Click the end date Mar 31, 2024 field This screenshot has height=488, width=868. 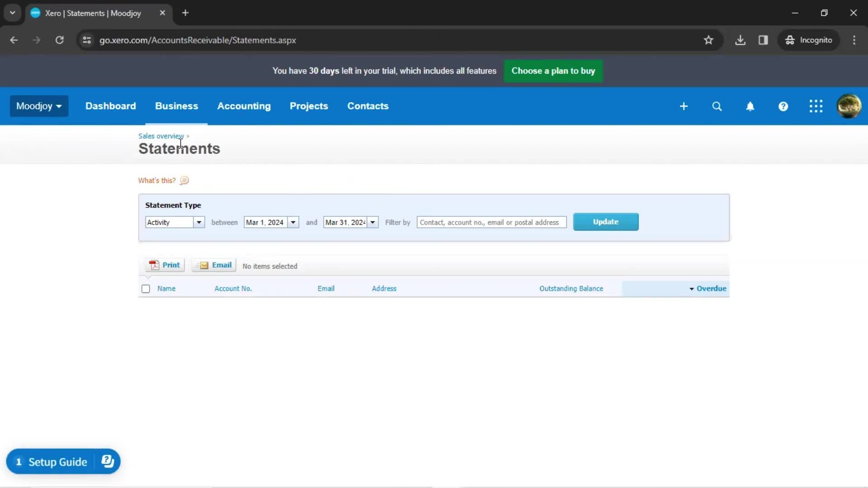coord(345,222)
